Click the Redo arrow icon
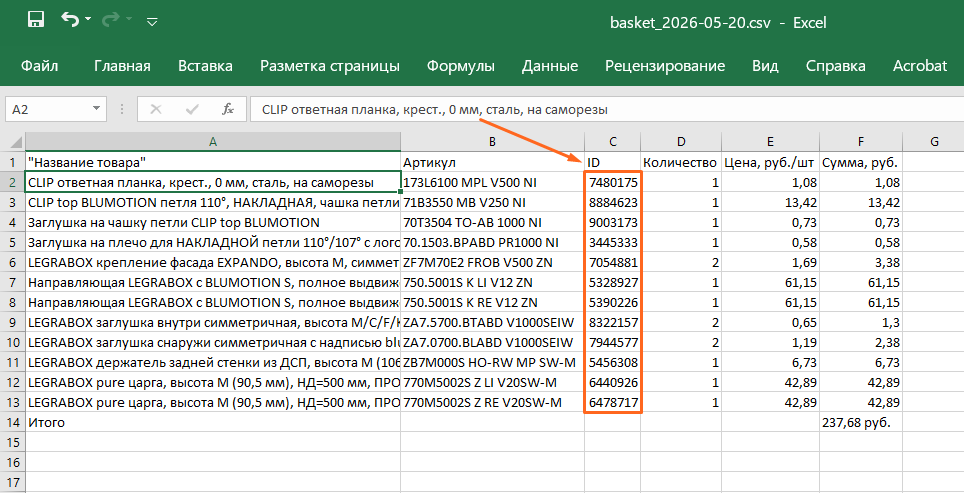This screenshot has width=964, height=493. [111, 20]
